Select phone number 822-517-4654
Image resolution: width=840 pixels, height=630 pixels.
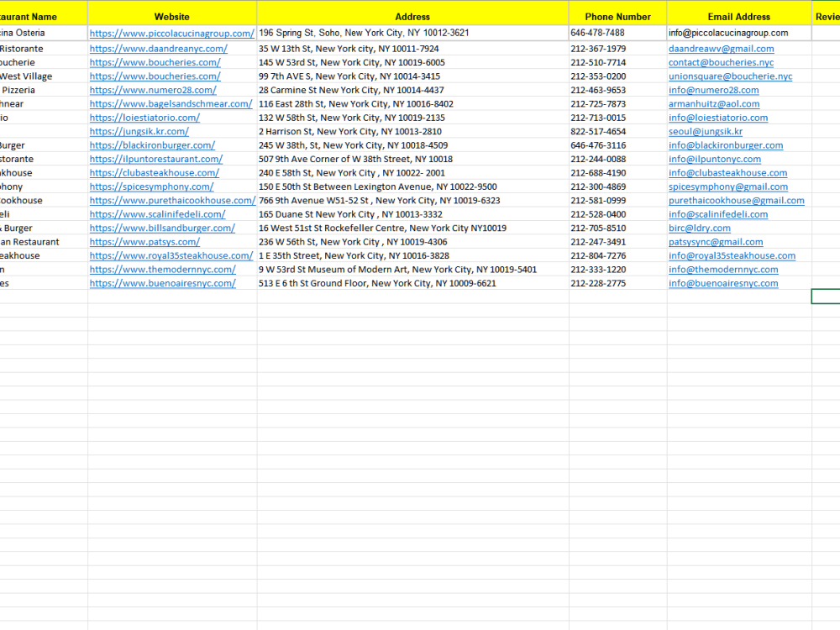pos(617,132)
